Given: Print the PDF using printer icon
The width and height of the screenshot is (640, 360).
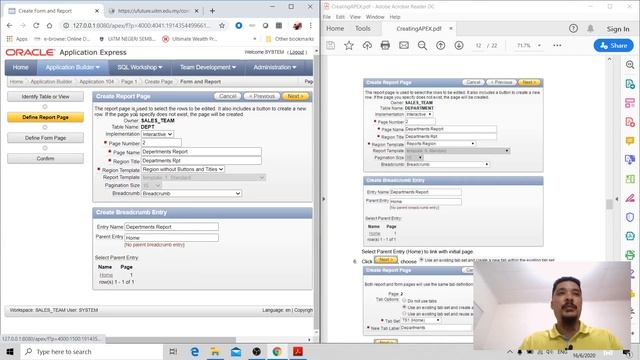Looking at the screenshot, I should coord(385,45).
